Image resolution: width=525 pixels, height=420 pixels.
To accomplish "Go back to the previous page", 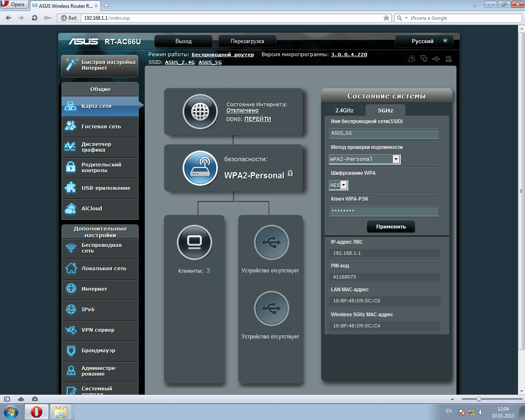I will click(x=9, y=18).
